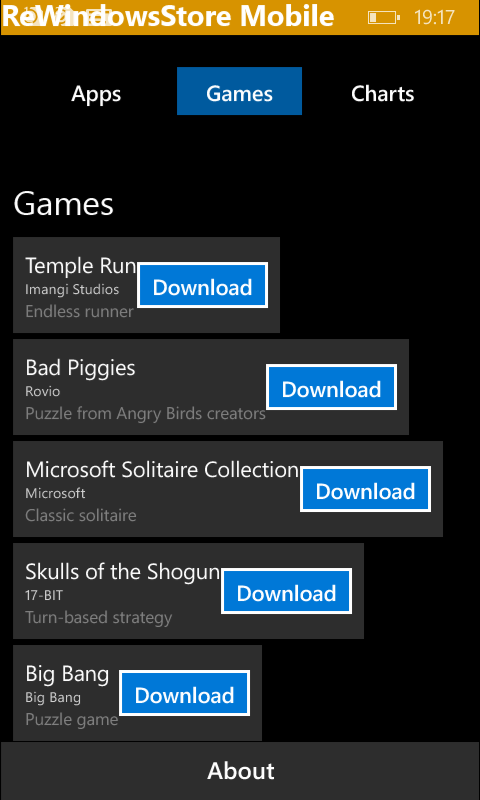The width and height of the screenshot is (480, 800).
Task: Click the Imangi Studios publisher name
Action: 72,289
